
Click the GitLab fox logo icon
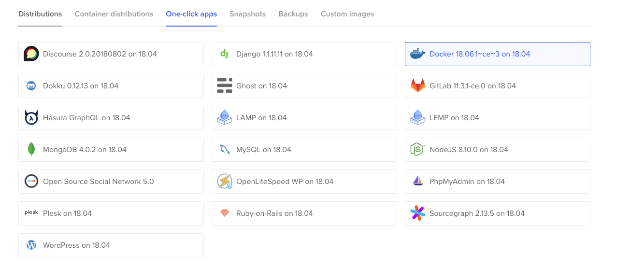pyautogui.click(x=417, y=85)
